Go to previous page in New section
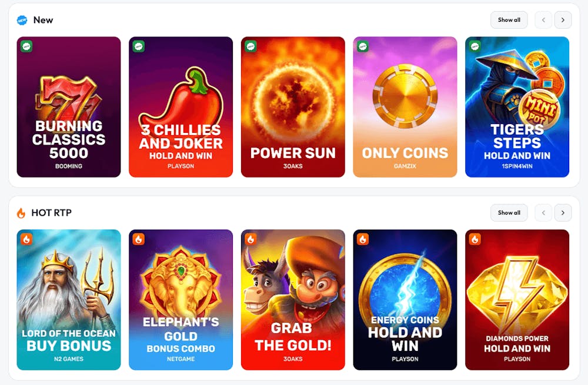 (x=543, y=20)
